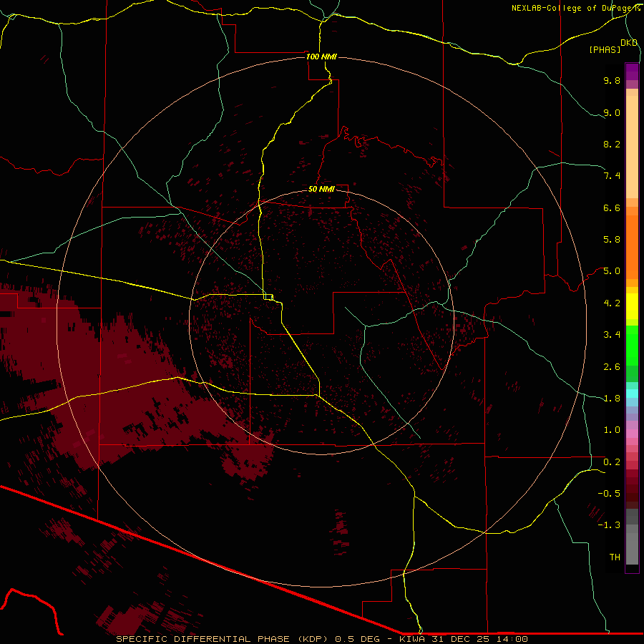The image size is (644, 644).
Task: Click the 2.6 scale value
Action: point(612,367)
